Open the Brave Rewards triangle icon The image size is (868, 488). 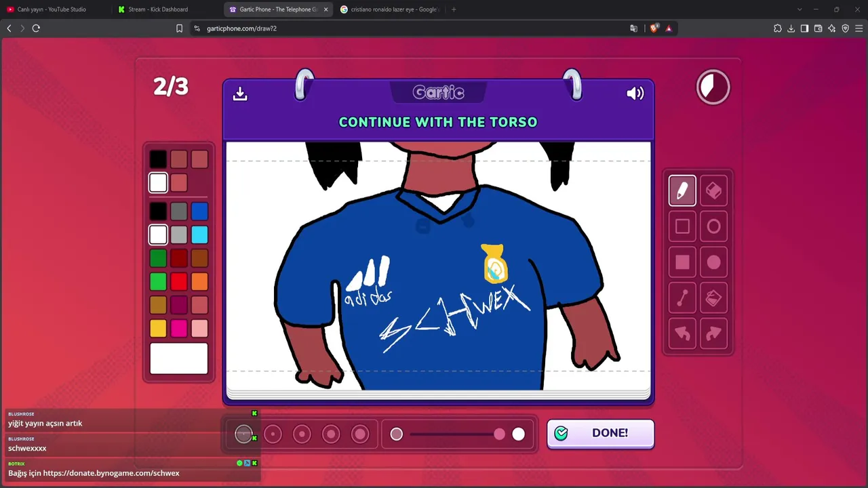click(669, 28)
